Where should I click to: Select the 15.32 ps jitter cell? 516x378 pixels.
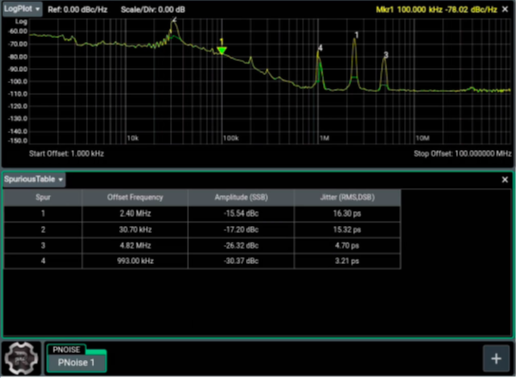click(x=347, y=230)
